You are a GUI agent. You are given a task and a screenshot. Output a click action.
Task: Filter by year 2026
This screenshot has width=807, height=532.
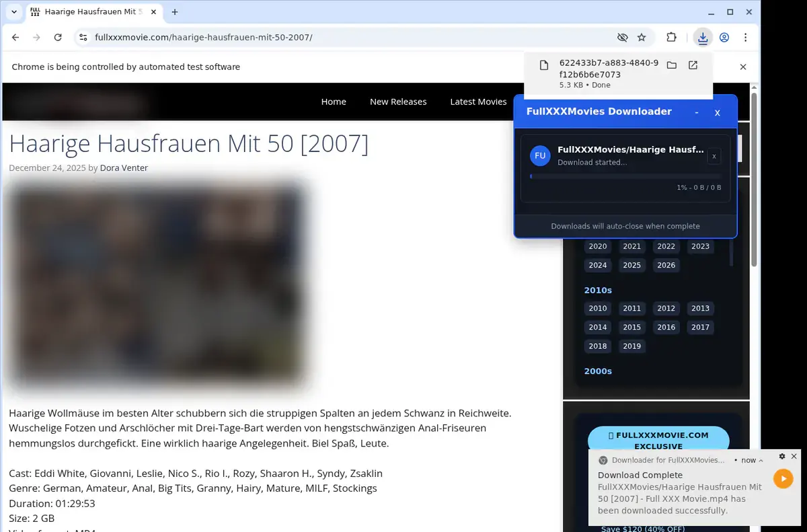pos(666,265)
